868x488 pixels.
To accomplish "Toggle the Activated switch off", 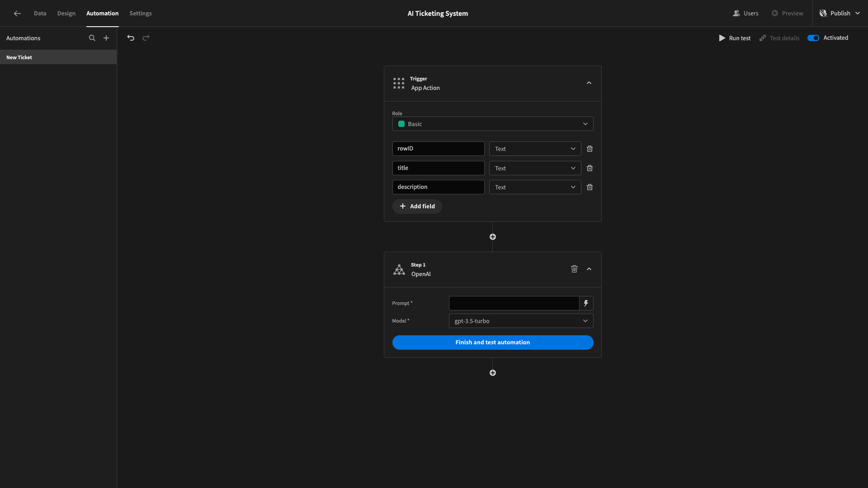I will coord(813,38).
